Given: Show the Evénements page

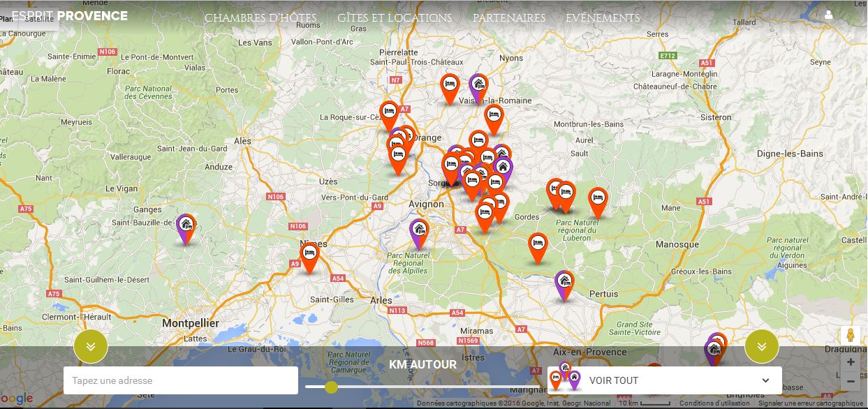Looking at the screenshot, I should 603,18.
